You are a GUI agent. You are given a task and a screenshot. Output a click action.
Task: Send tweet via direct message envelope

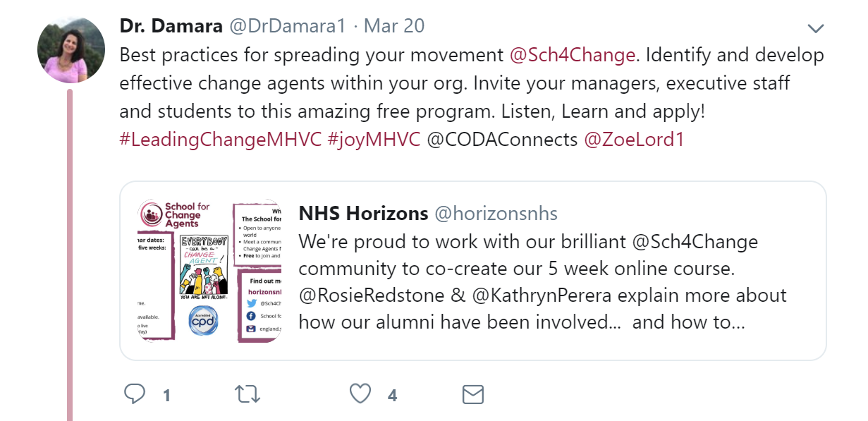click(x=473, y=394)
